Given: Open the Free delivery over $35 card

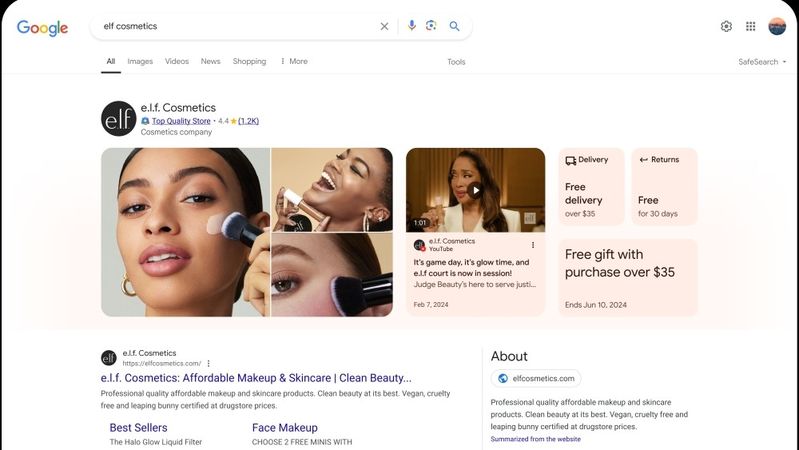Looking at the screenshot, I should pos(591,187).
